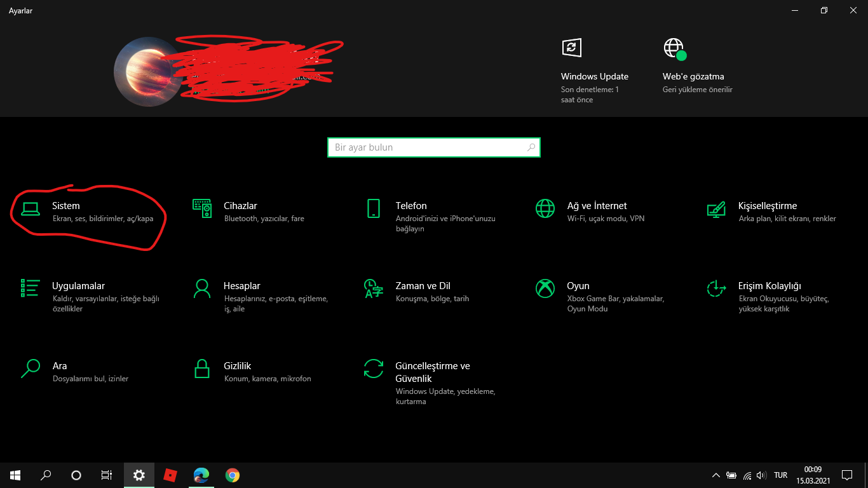This screenshot has width=868, height=488.
Task: Click the Windows Update icon in the header
Action: 571,48
